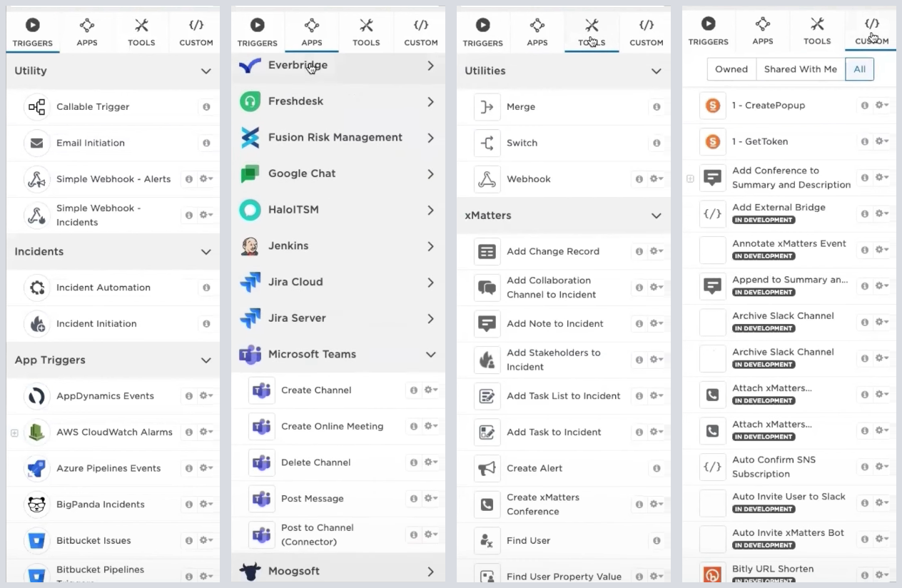This screenshot has width=902, height=588.
Task: Expand the Jira Server app steps
Action: pyautogui.click(x=430, y=318)
